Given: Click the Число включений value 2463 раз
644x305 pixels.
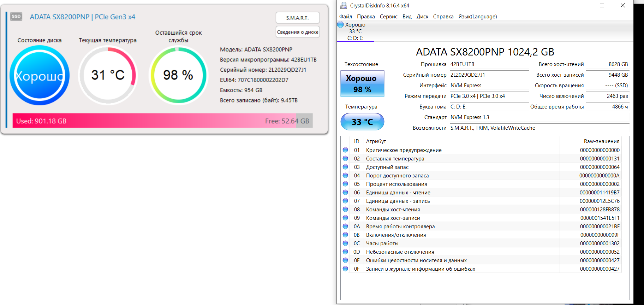Looking at the screenshot, I should 608,96.
